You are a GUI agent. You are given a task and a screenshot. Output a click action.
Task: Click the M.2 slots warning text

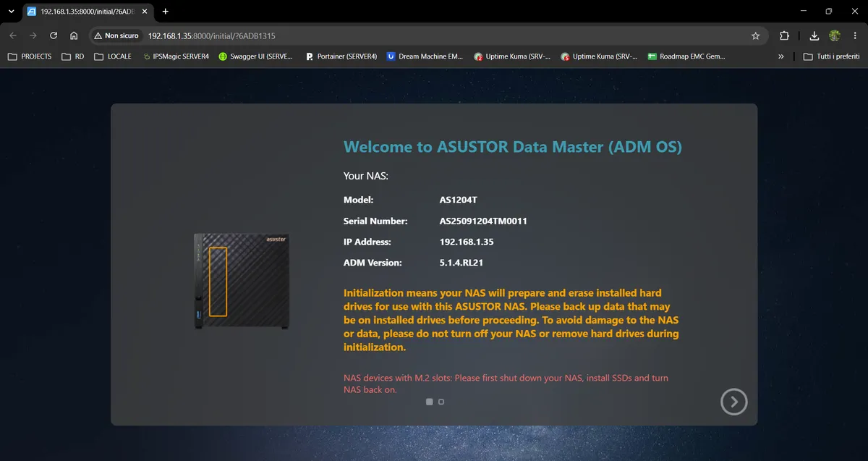tap(506, 384)
